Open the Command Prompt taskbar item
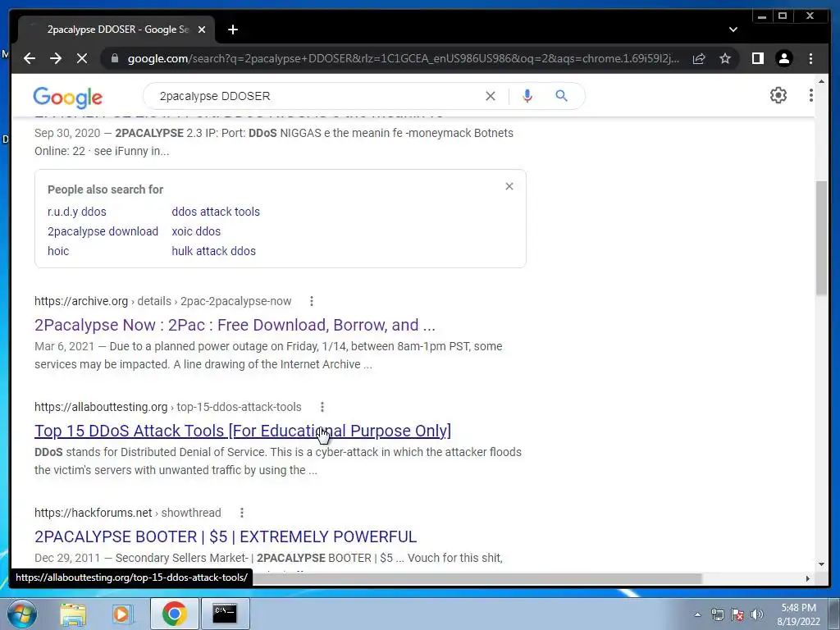This screenshot has height=630, width=840. 225,614
